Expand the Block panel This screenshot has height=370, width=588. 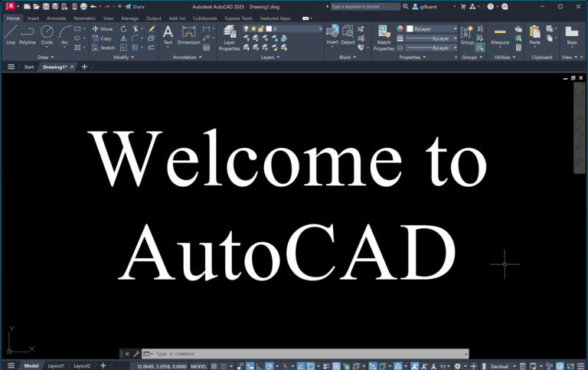[x=348, y=57]
